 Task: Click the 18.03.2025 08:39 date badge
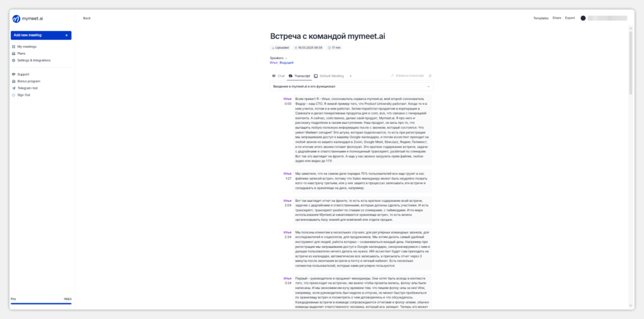pos(308,48)
